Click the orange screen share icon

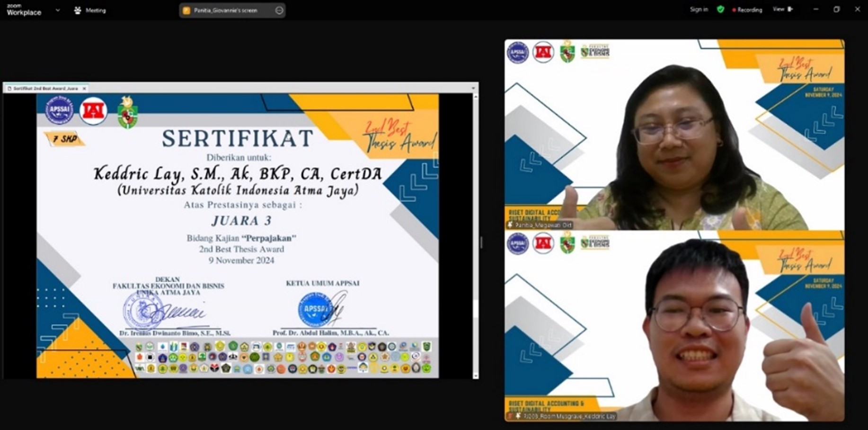[x=186, y=10]
